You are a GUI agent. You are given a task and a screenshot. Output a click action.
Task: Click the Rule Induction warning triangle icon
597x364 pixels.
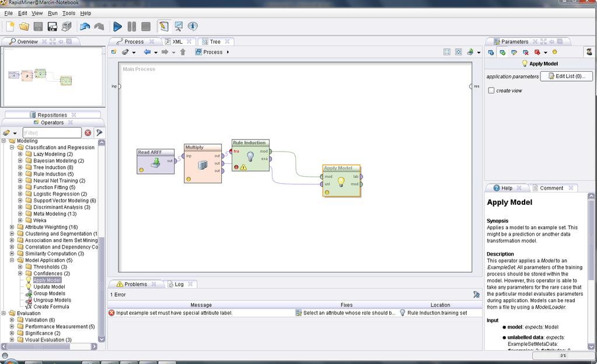click(243, 167)
